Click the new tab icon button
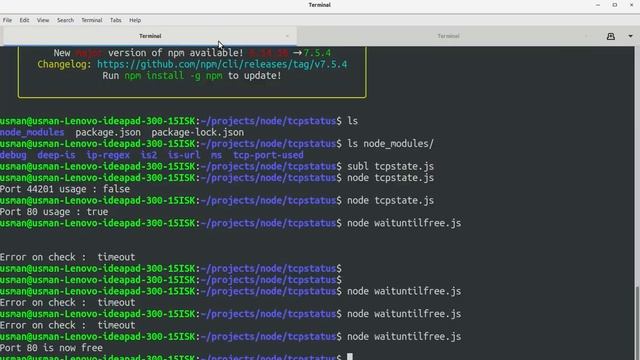 [611, 36]
